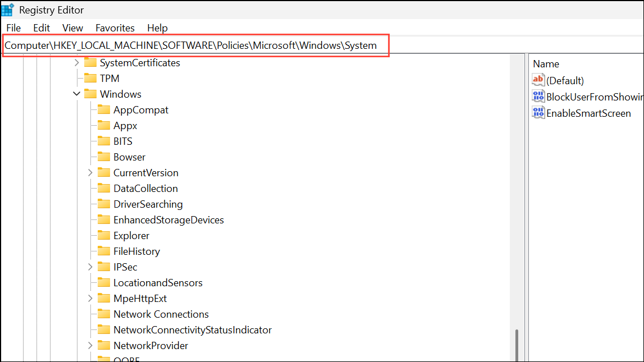Open the Favorites menu
Image resolution: width=644 pixels, height=362 pixels.
(115, 28)
